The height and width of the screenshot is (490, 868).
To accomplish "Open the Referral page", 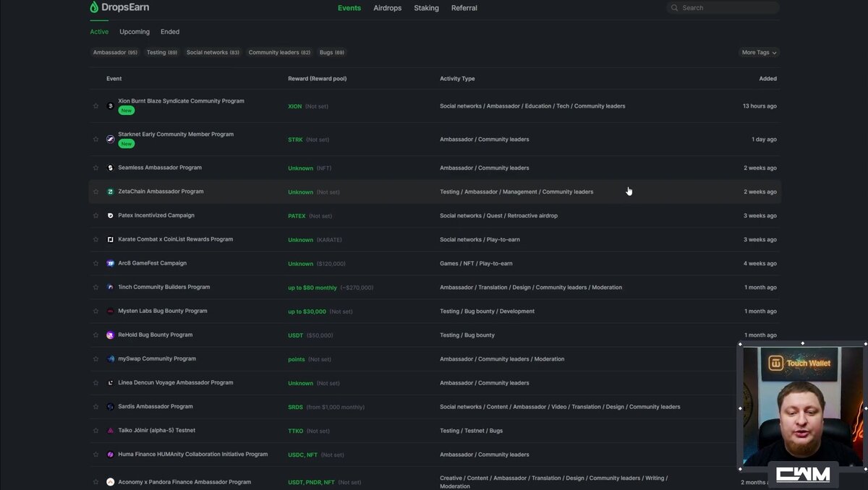I will (x=464, y=8).
